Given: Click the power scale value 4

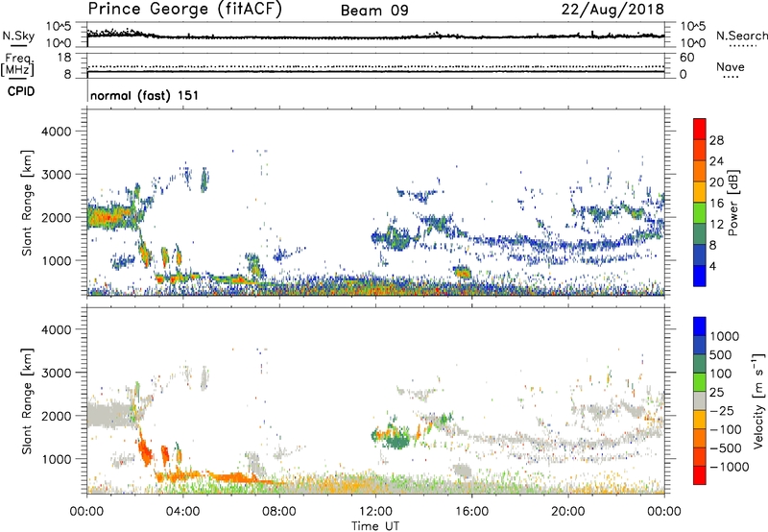Looking at the screenshot, I should (x=713, y=266).
